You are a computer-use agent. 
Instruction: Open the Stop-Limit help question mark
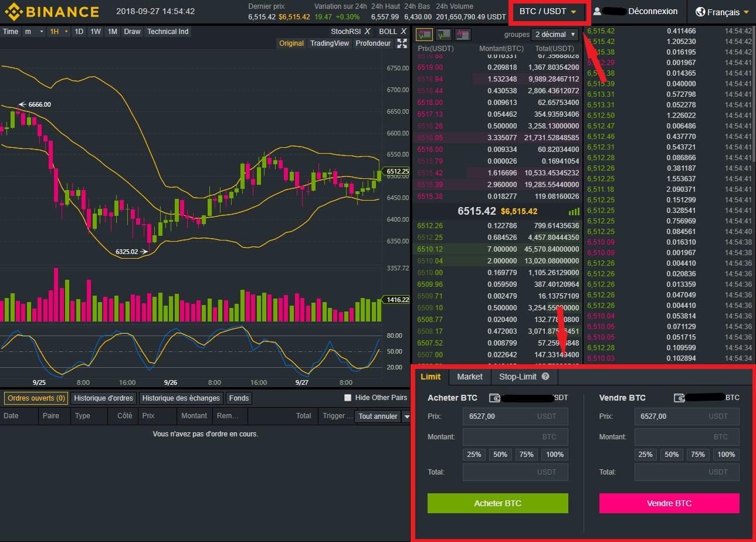(545, 377)
